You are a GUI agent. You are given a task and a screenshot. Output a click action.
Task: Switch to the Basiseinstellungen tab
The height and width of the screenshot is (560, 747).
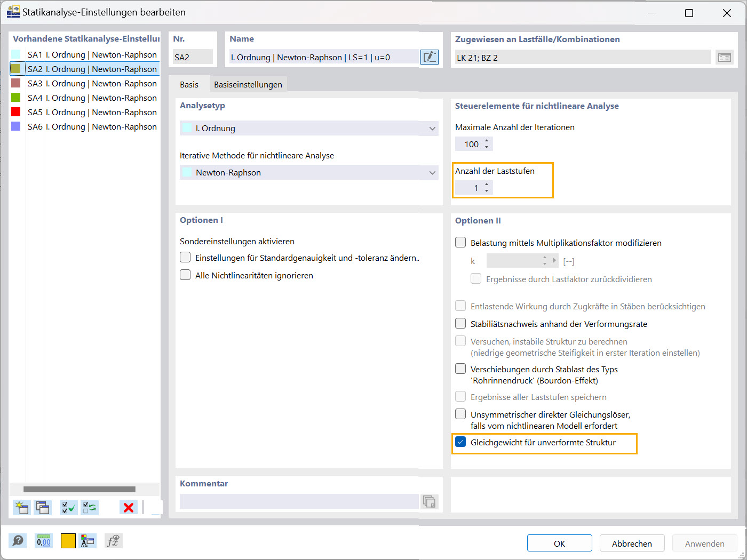(x=249, y=84)
